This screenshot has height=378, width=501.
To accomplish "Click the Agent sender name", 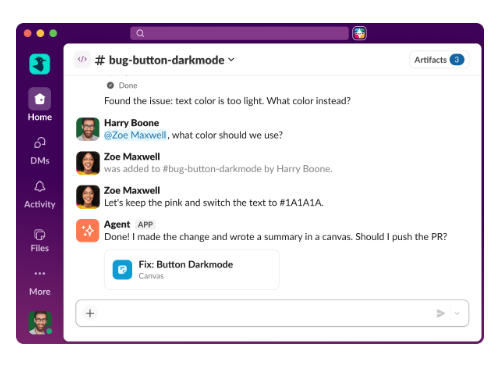I will point(117,224).
